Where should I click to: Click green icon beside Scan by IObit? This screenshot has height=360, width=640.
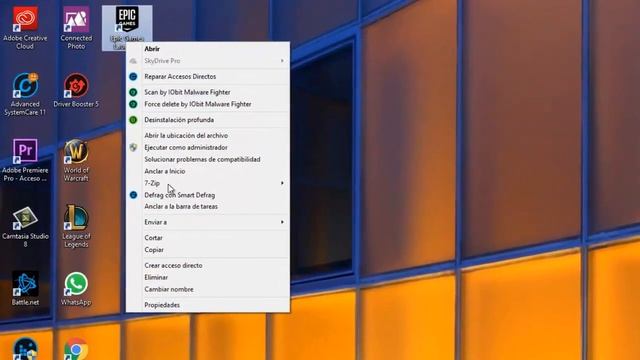133,92
